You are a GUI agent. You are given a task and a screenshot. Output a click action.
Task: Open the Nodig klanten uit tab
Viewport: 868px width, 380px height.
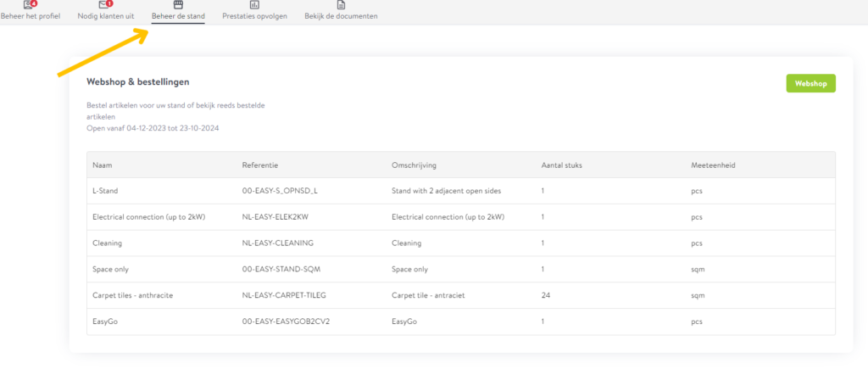[106, 16]
